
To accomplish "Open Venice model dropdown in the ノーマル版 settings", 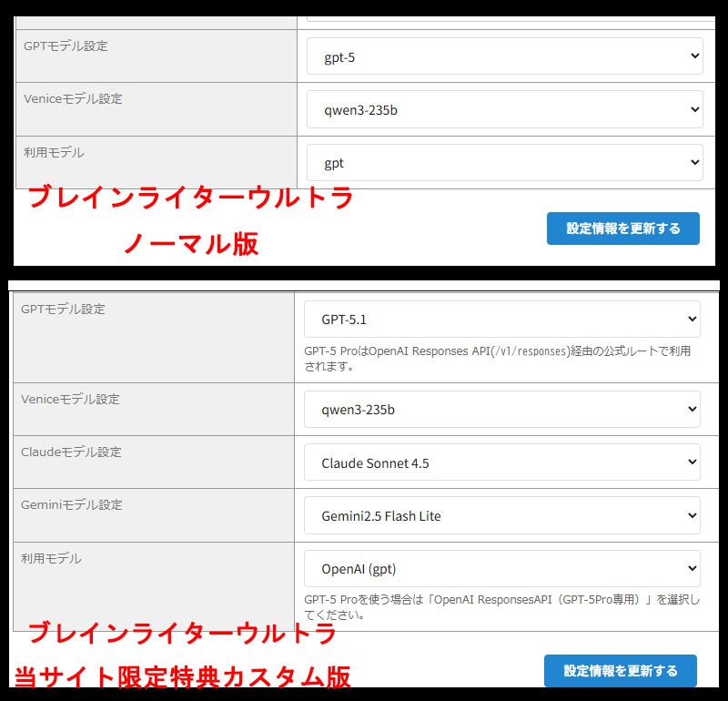I will tap(504, 110).
